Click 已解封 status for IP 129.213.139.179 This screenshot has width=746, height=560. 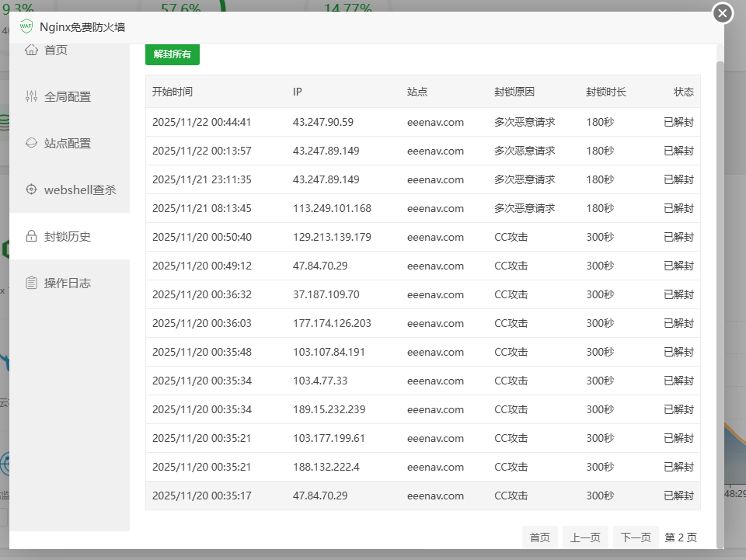coord(678,237)
